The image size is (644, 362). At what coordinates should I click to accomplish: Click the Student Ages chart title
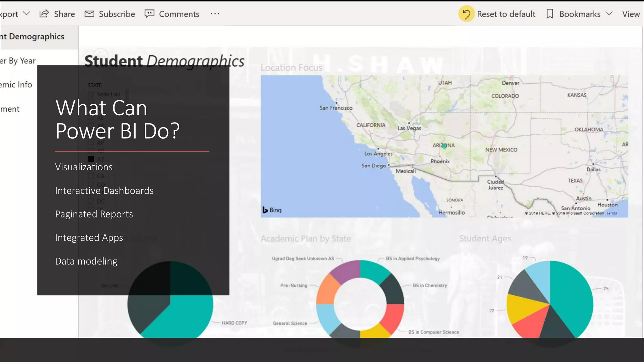point(485,239)
